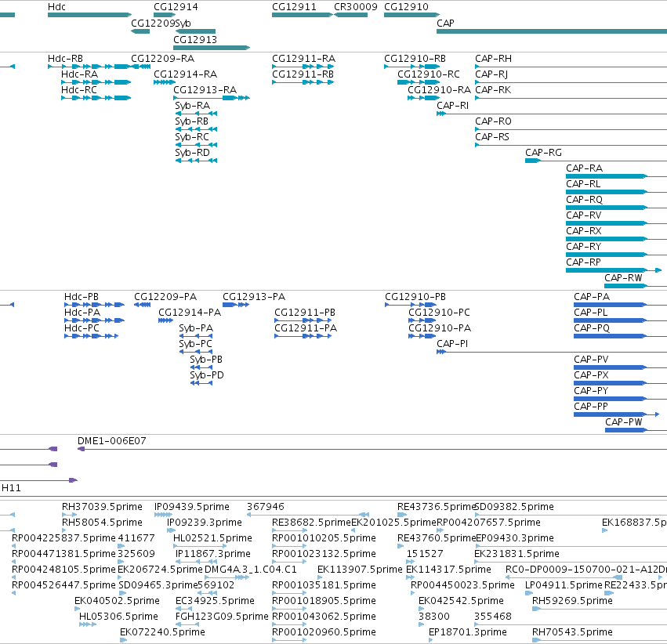Click the CG12209-RA transcript label

pyautogui.click(x=162, y=58)
